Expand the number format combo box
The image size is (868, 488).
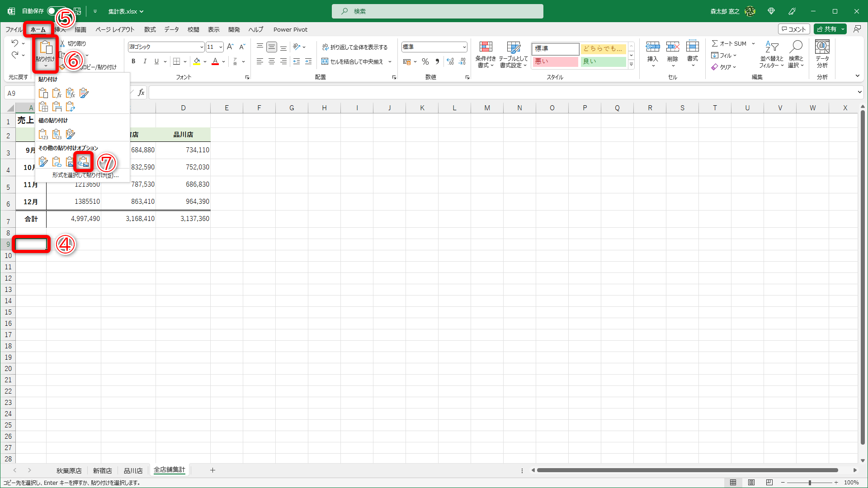[464, 47]
